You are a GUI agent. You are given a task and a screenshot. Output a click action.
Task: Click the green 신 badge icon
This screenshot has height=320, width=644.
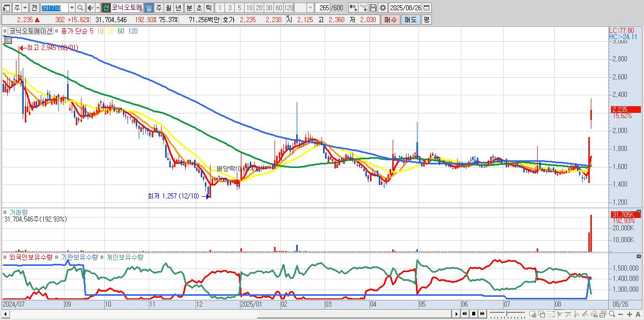(105, 8)
